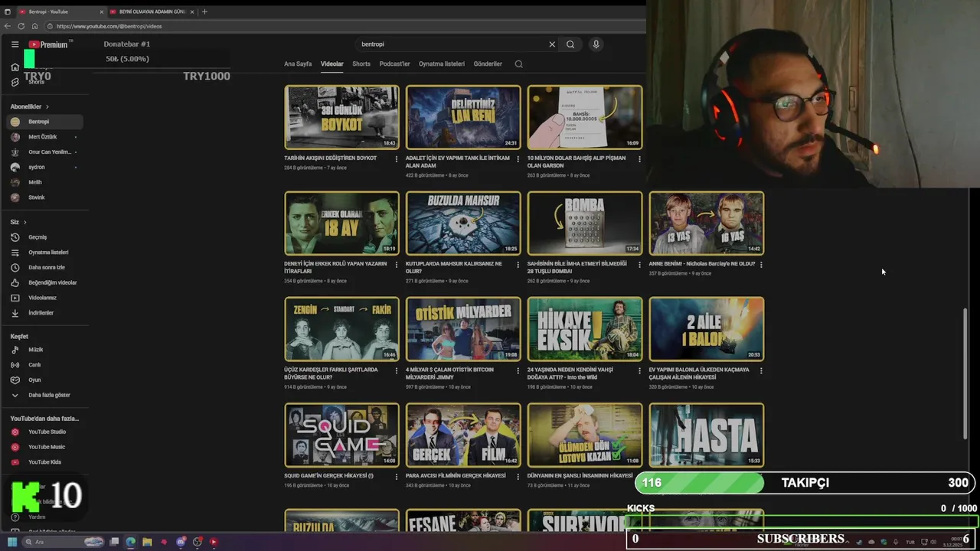The height and width of the screenshot is (551, 980).
Task: Switch to the Oynatma listeleri channel tab
Action: [x=442, y=64]
